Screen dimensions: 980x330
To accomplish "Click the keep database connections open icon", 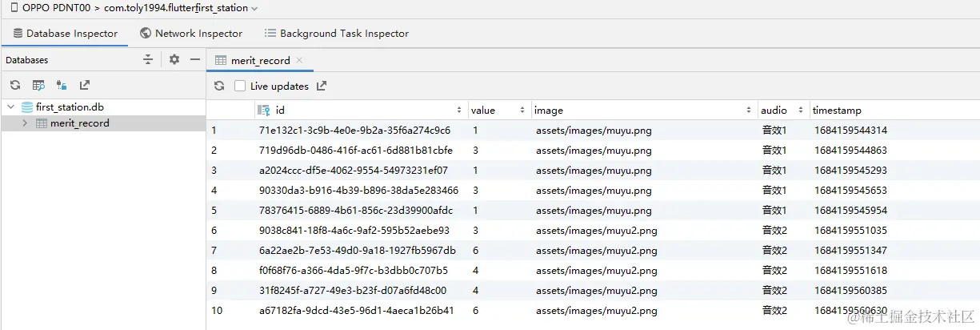I will (62, 85).
